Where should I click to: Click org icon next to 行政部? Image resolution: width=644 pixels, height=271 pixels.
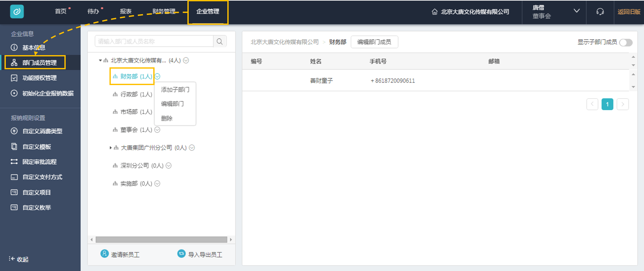coord(115,94)
